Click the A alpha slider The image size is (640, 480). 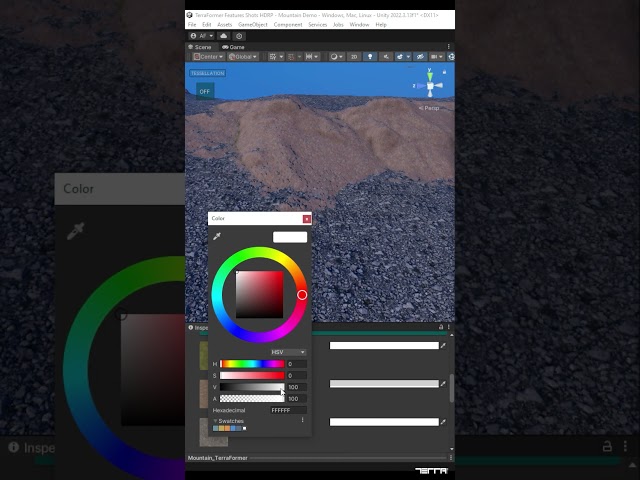(x=252, y=399)
